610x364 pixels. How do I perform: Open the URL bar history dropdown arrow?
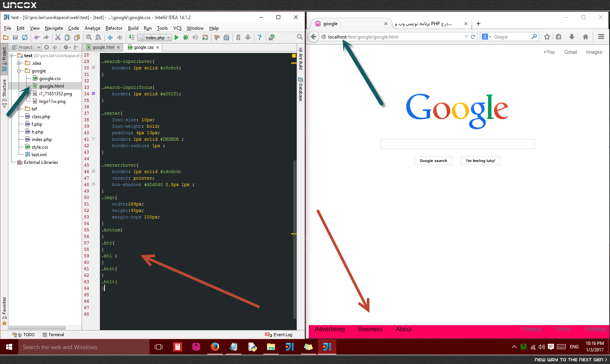[x=466, y=37]
